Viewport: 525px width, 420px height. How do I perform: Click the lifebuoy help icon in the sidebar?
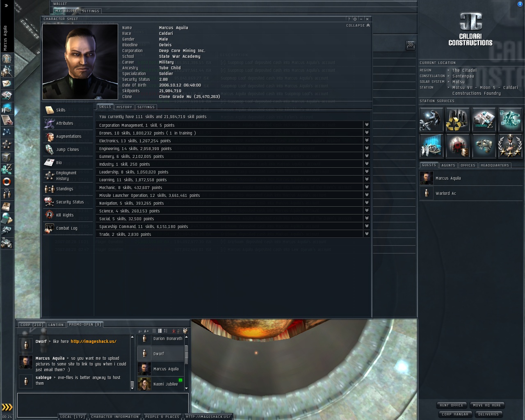(x=7, y=181)
